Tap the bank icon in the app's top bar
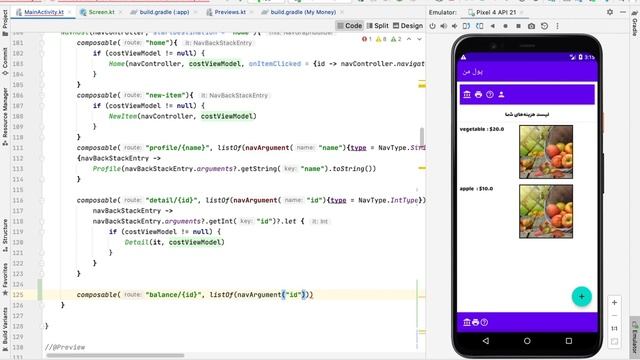Screen dimensions: 640x360 click(467, 94)
